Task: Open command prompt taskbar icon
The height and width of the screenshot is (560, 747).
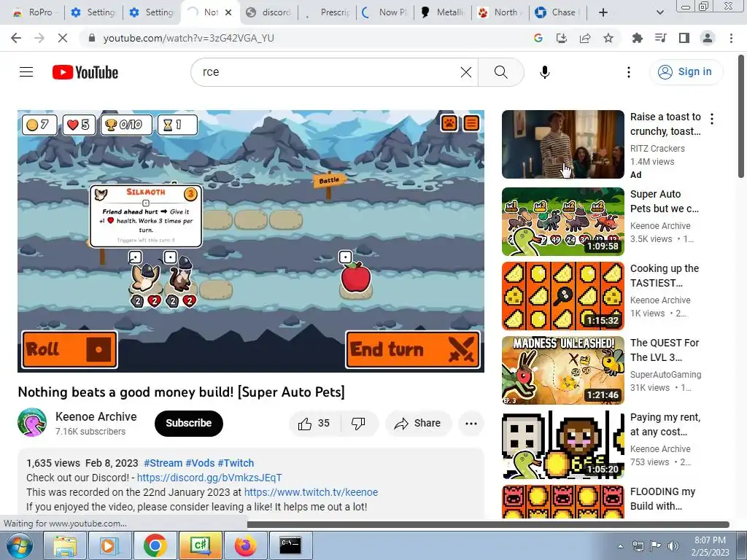Action: tap(290, 545)
